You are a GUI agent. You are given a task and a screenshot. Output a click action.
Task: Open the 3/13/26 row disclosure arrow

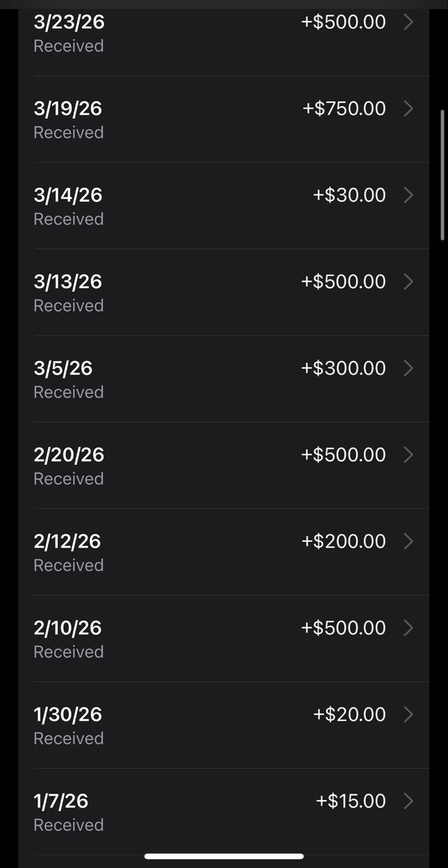tap(408, 281)
